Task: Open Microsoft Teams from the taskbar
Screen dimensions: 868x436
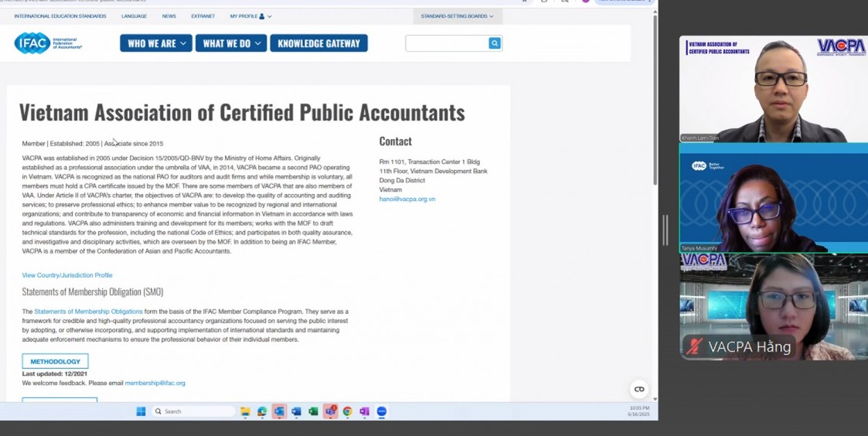Action: pyautogui.click(x=331, y=411)
